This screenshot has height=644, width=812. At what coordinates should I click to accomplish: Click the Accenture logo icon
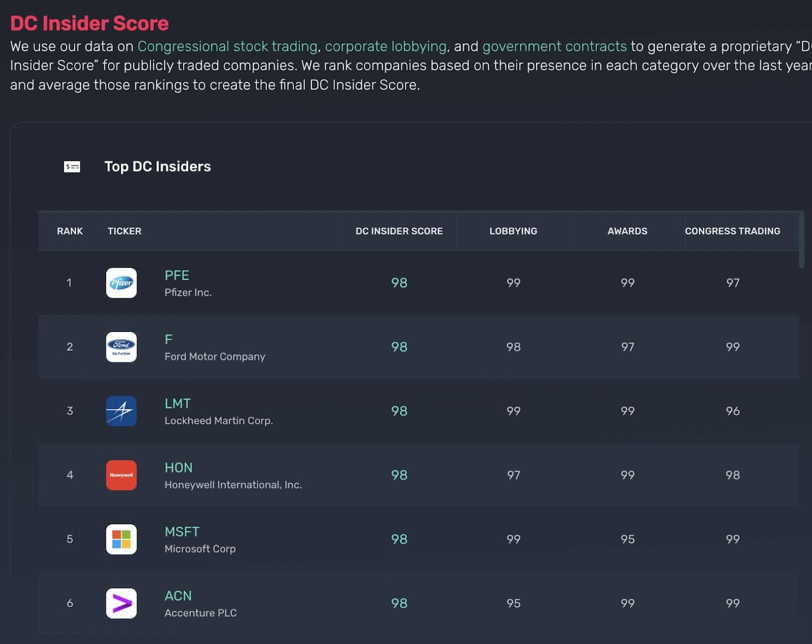tap(121, 603)
